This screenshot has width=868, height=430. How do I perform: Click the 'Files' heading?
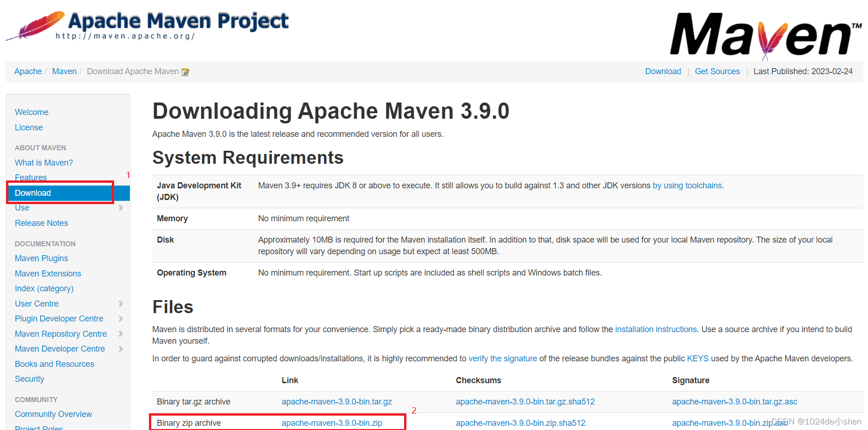(173, 307)
